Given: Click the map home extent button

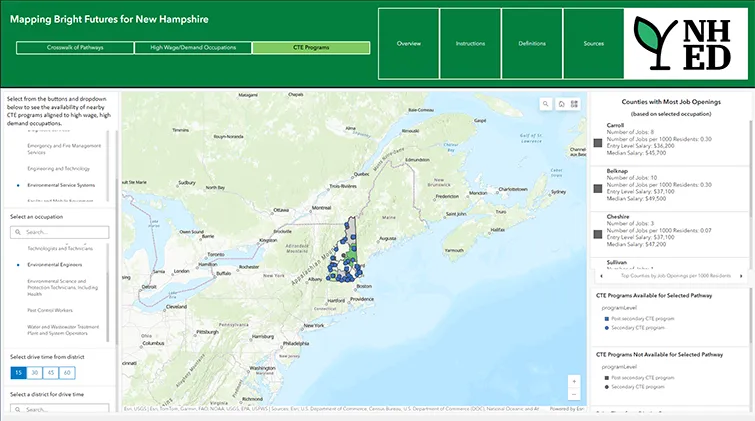Looking at the screenshot, I should point(561,104).
